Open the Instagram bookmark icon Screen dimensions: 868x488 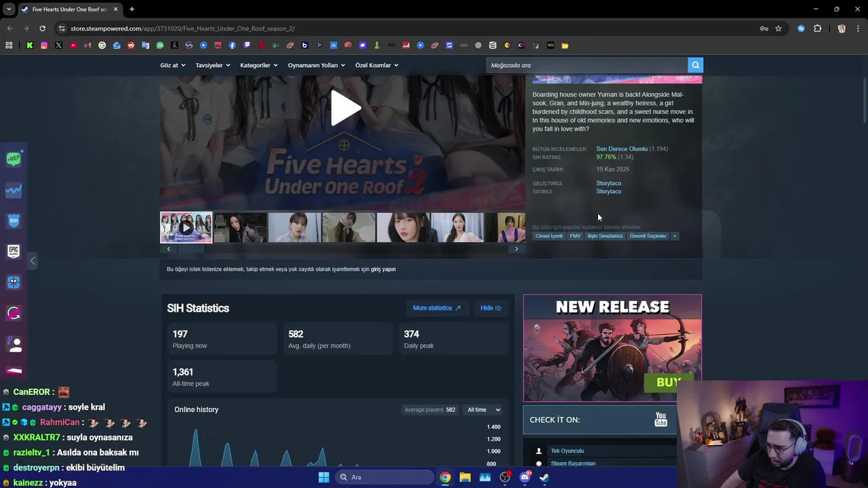coord(44,45)
